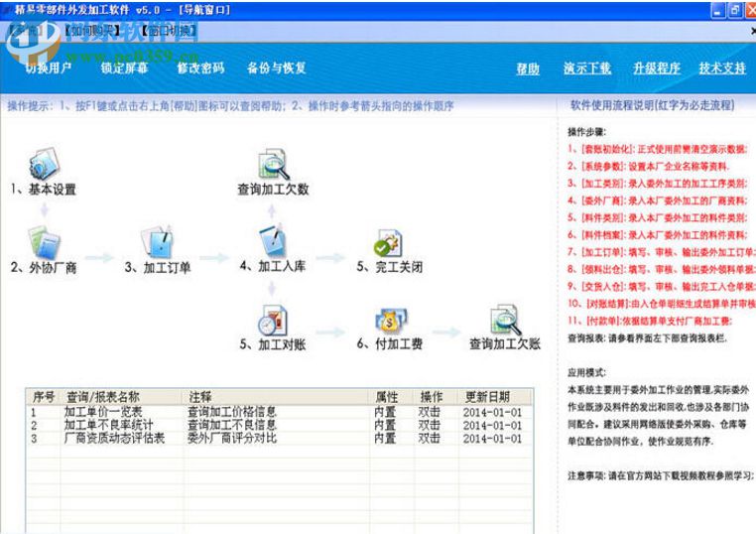Click 锁定屏幕 toolbar item
Screen dimensions: 756x534
pos(124,68)
